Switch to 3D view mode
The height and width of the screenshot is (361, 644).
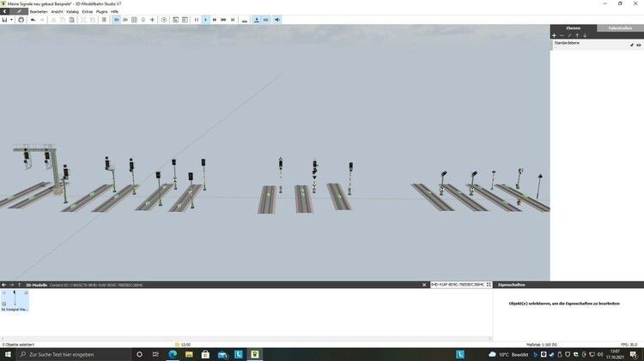[116, 20]
